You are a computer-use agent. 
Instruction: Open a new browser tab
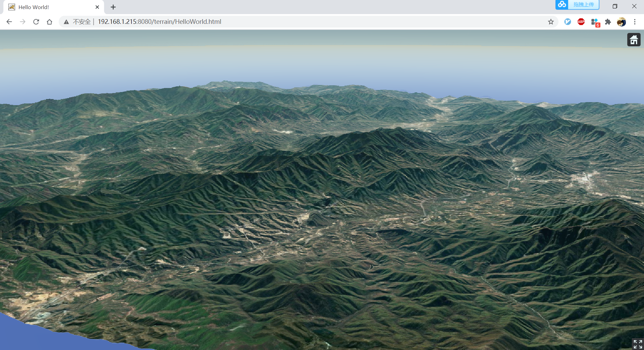pyautogui.click(x=113, y=7)
